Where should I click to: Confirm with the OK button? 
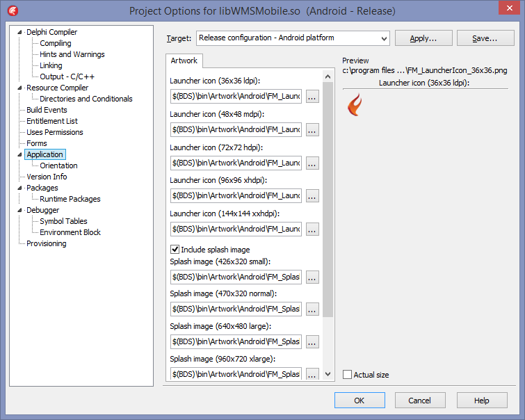(x=360, y=401)
